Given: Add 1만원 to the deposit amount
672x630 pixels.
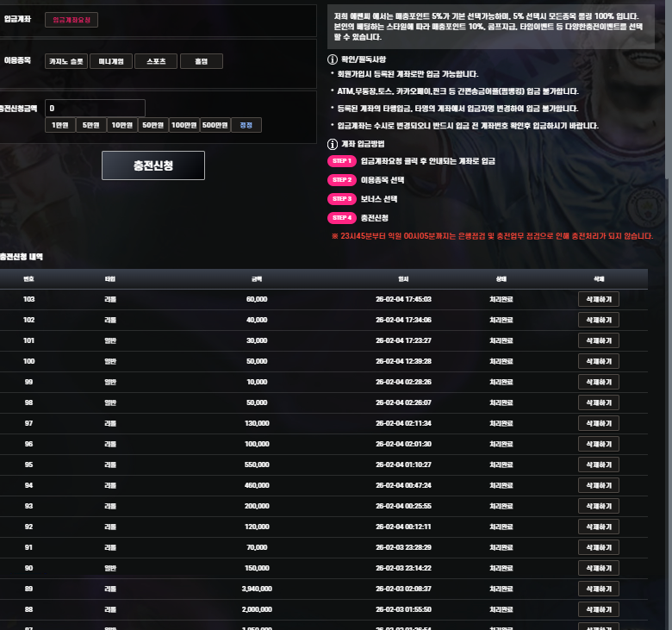Looking at the screenshot, I should (59, 125).
